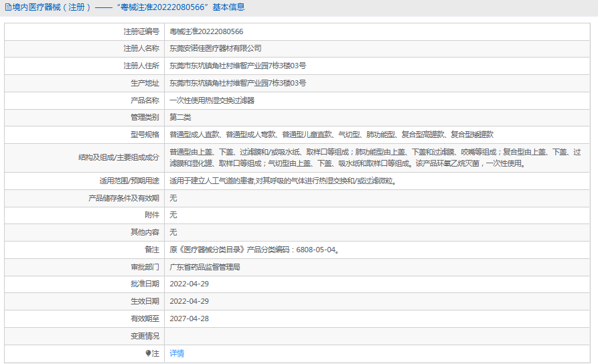598x364 pixels.
Task: Click the 备注 classification code 6808-05-04 text
Action: pyautogui.click(x=254, y=250)
